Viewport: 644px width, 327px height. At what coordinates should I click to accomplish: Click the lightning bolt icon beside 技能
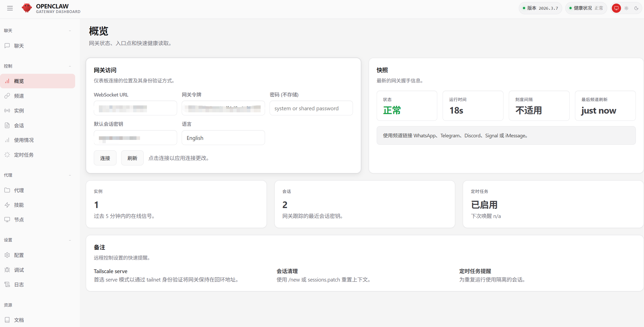(7, 205)
